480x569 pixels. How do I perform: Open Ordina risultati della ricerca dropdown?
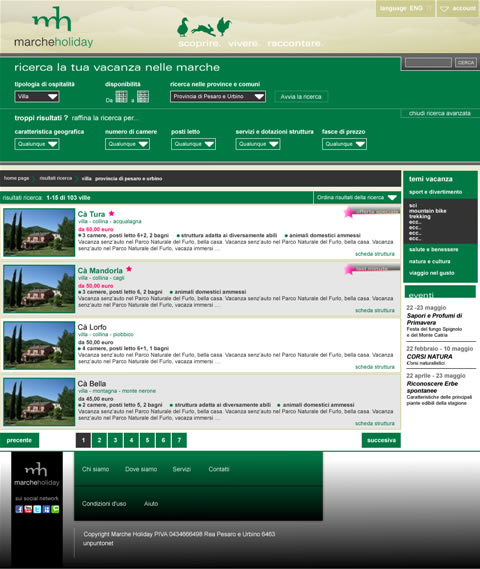click(x=357, y=197)
